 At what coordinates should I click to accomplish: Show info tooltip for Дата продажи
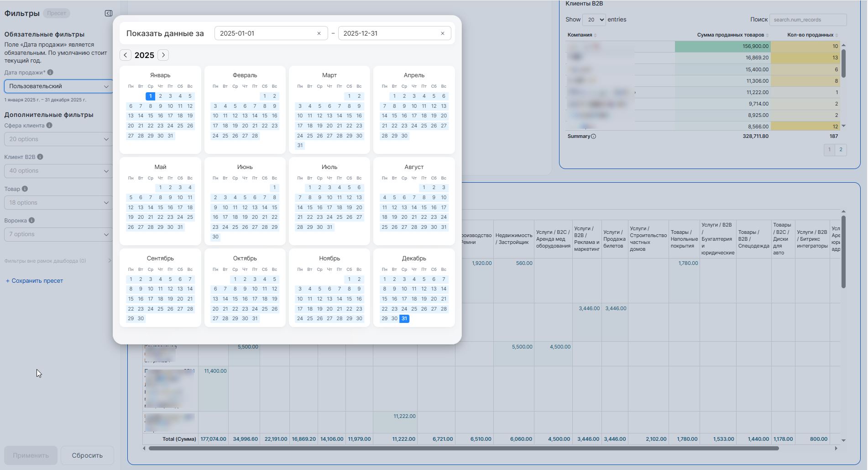point(50,72)
